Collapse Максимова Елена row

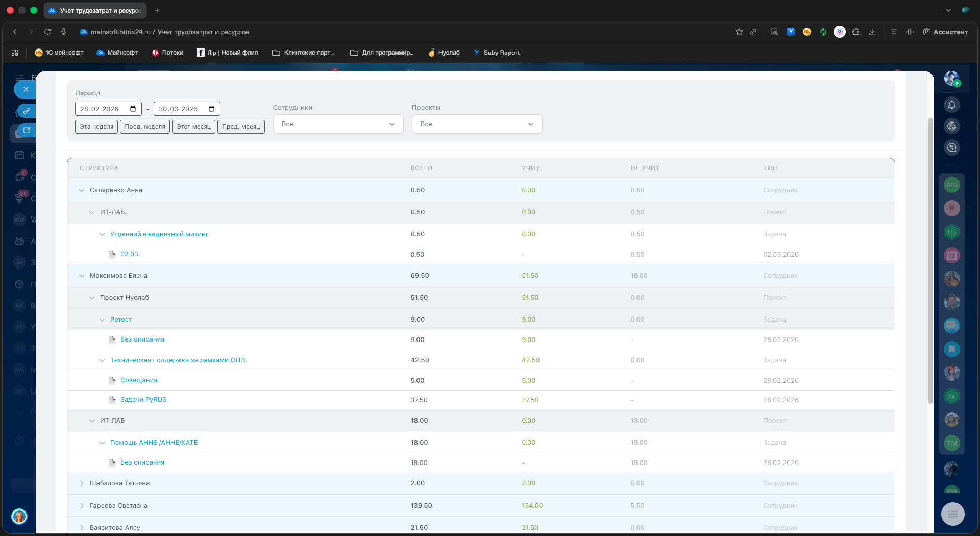82,276
